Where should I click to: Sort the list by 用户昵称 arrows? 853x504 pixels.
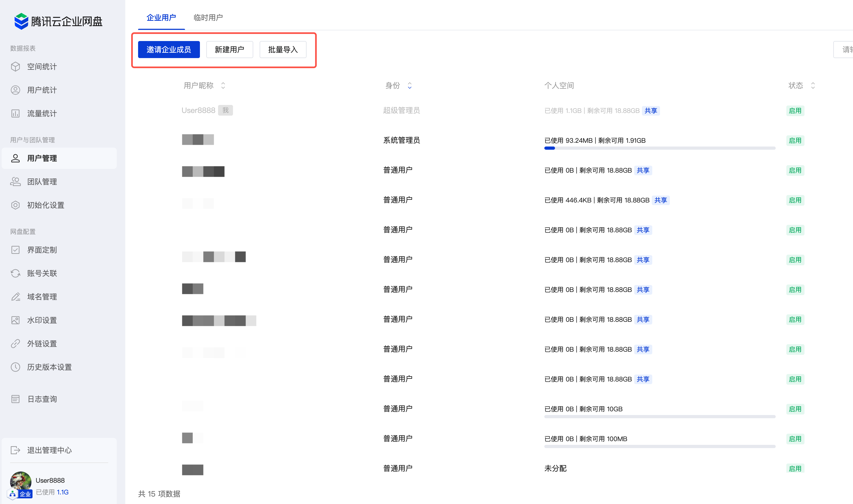point(223,86)
